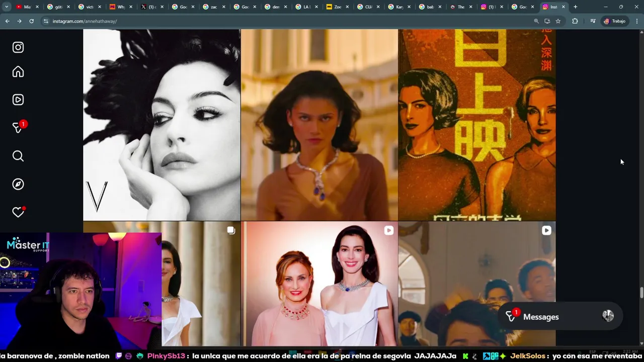Switch to the zac Google tab
644x362 pixels.
(213, 7)
